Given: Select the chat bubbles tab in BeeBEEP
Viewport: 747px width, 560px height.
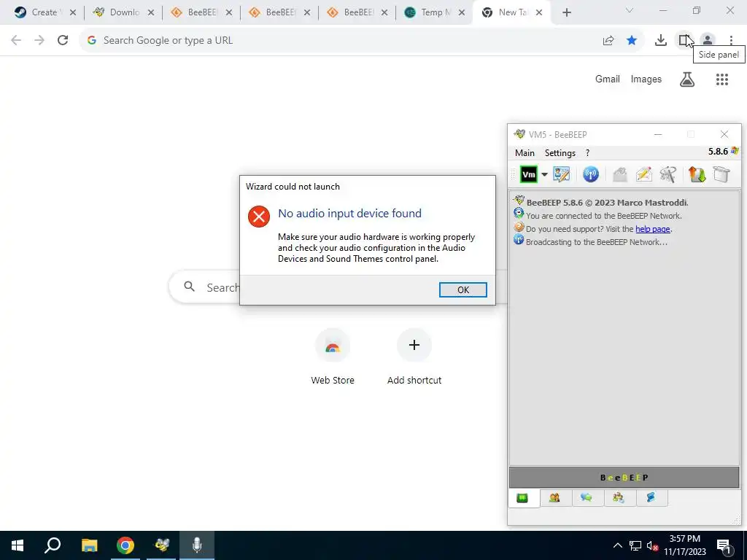Looking at the screenshot, I should (587, 498).
